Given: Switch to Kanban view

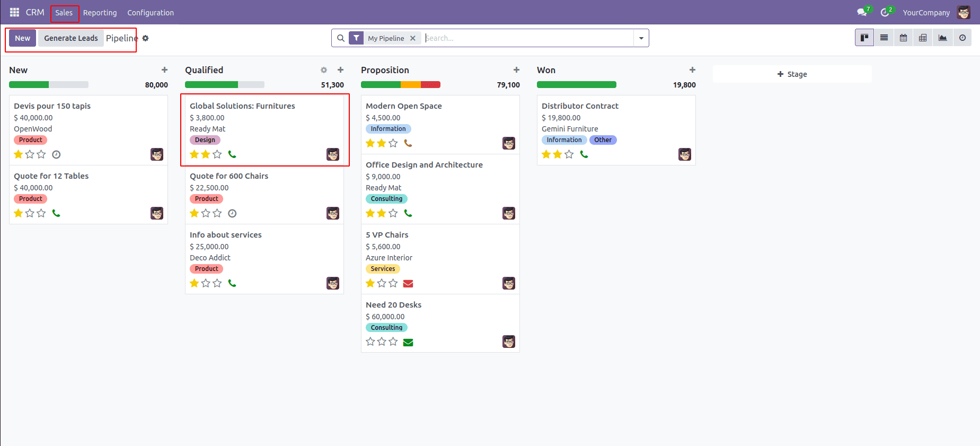Looking at the screenshot, I should coord(864,38).
